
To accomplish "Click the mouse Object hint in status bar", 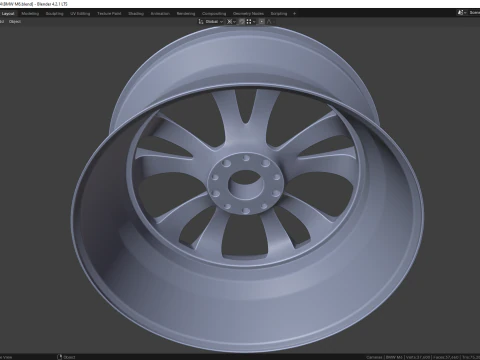I will (66, 357).
